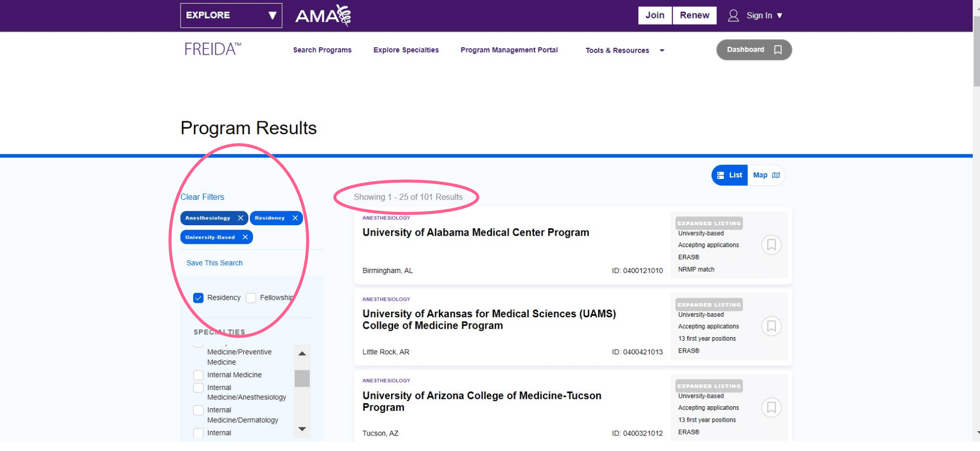Click the map icon in view toggle
The width and height of the screenshot is (980, 451).
point(776,175)
